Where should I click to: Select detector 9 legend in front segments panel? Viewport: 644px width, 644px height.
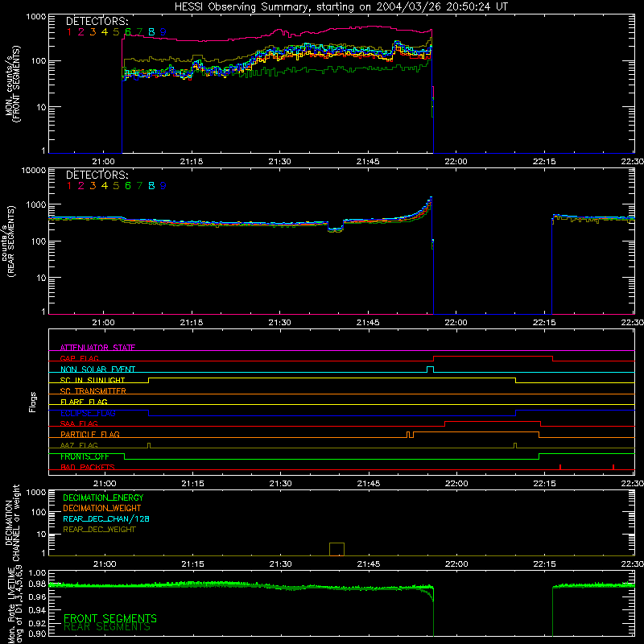[163, 32]
